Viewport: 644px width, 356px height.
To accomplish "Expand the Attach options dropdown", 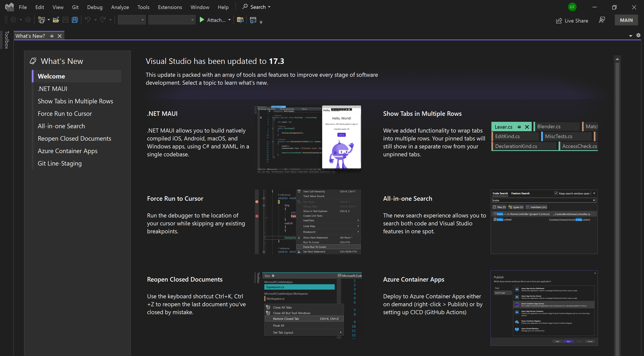I will point(229,20).
